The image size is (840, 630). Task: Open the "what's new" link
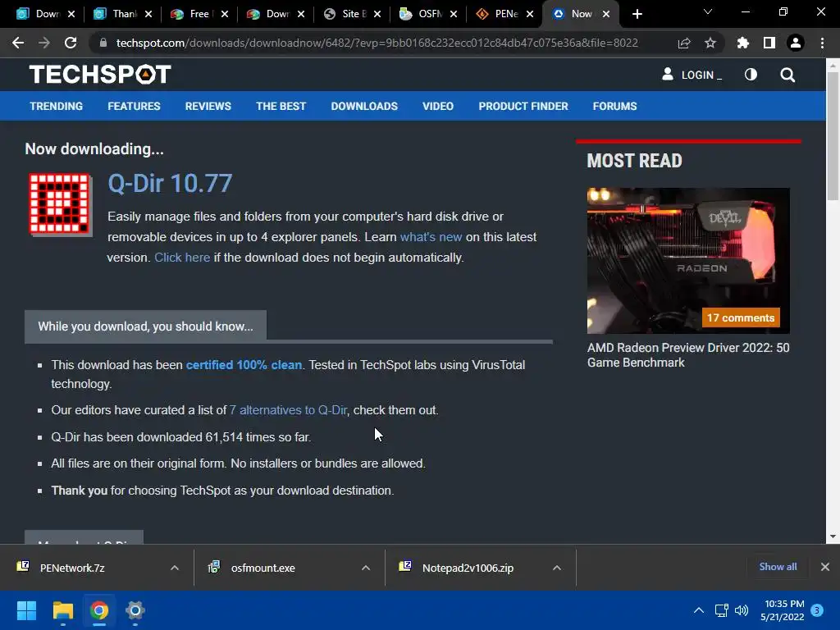click(431, 237)
